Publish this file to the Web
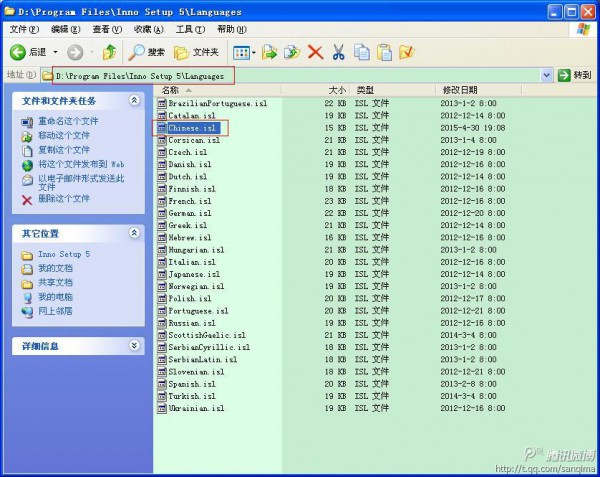Screen dimensions: 600x477 point(81,164)
